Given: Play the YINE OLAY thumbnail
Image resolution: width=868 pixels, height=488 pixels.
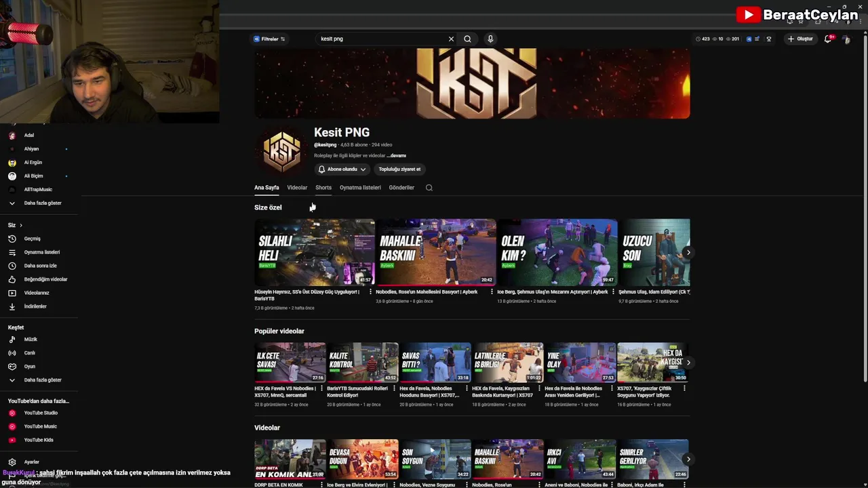Looking at the screenshot, I should coord(580,363).
